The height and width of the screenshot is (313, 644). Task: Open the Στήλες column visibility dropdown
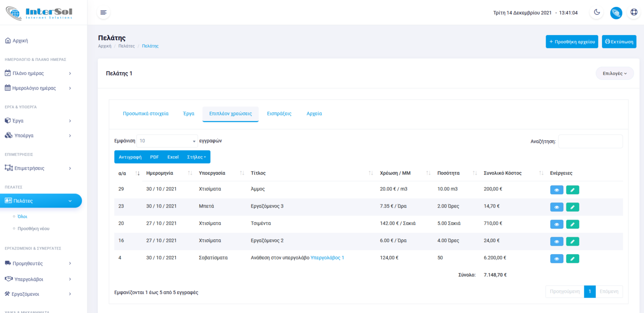tap(196, 157)
